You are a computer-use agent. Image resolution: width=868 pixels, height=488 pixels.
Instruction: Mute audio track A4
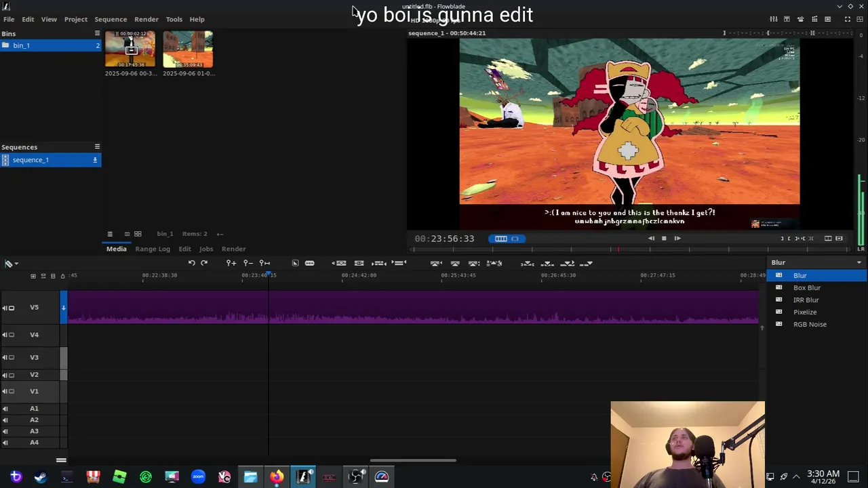tap(5, 443)
